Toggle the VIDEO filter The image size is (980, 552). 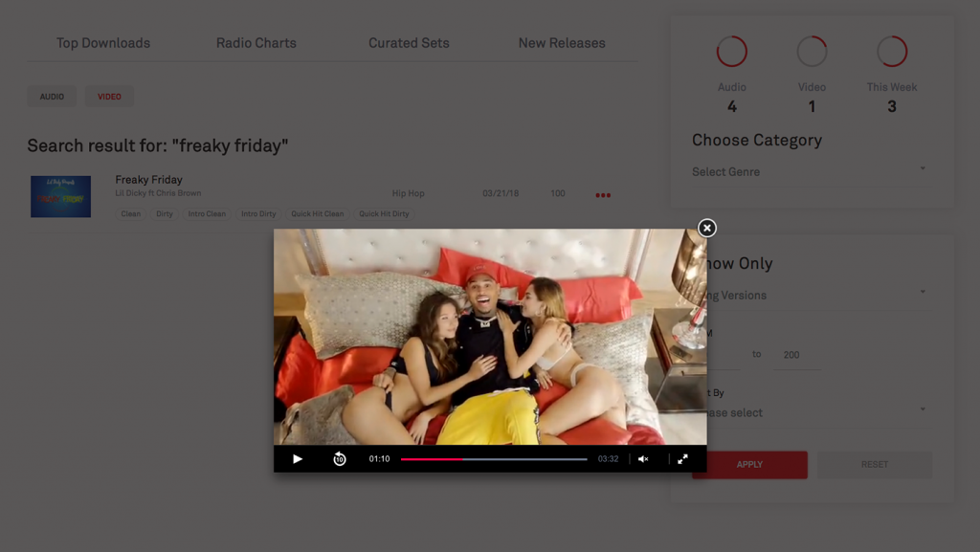109,97
